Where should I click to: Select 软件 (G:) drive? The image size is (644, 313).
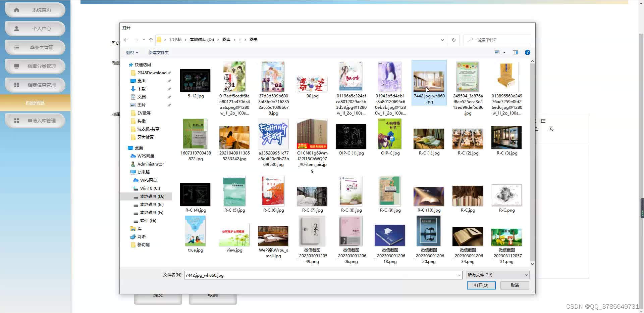(x=148, y=220)
